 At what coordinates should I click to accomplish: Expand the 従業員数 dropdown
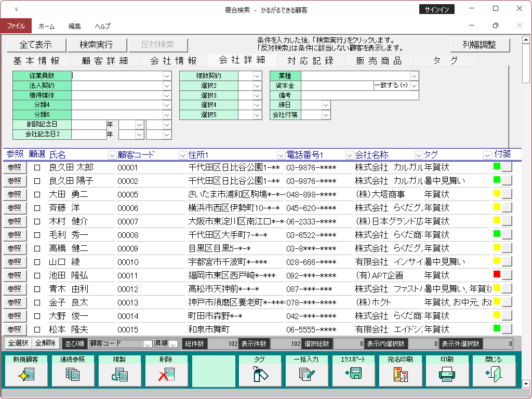167,76
